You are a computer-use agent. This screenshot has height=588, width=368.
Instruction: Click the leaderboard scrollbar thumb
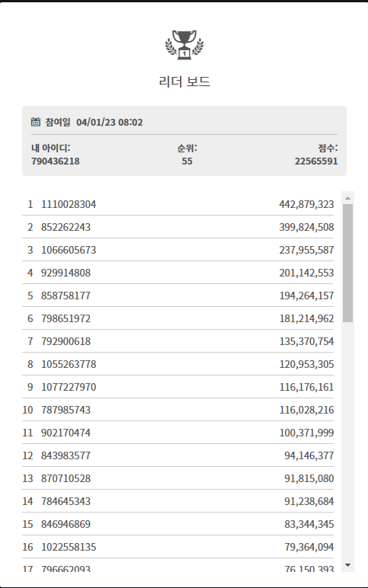(x=347, y=263)
